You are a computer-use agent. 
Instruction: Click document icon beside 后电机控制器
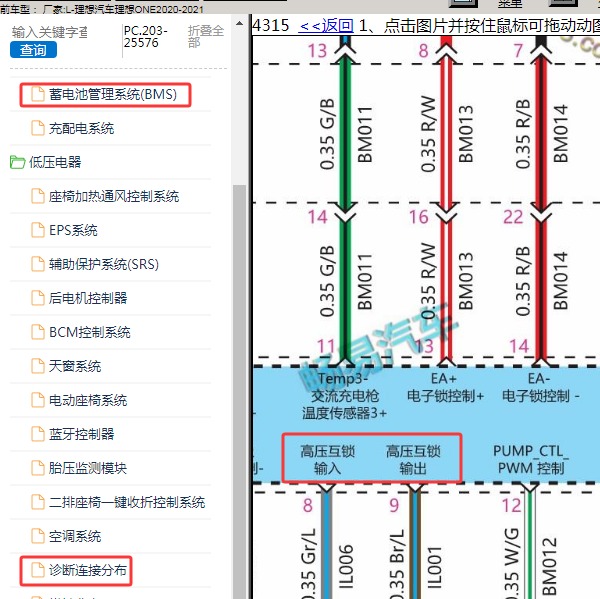(x=38, y=298)
